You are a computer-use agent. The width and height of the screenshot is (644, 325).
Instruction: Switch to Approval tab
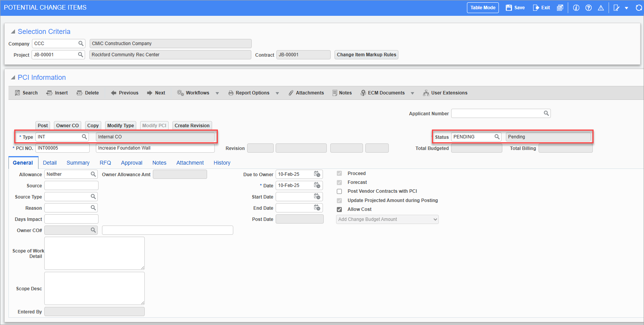pos(132,163)
